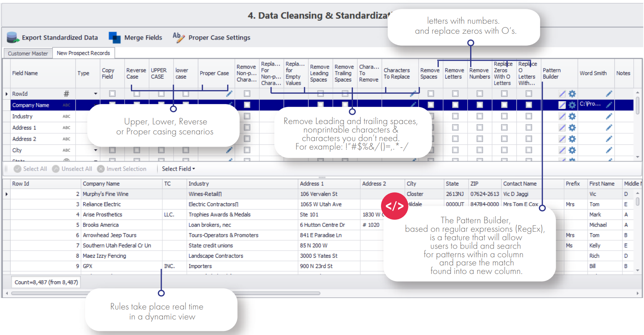Click the Notes pencil icon on Address 1 row
Viewport: 644px width, 335px height.
coord(609,127)
